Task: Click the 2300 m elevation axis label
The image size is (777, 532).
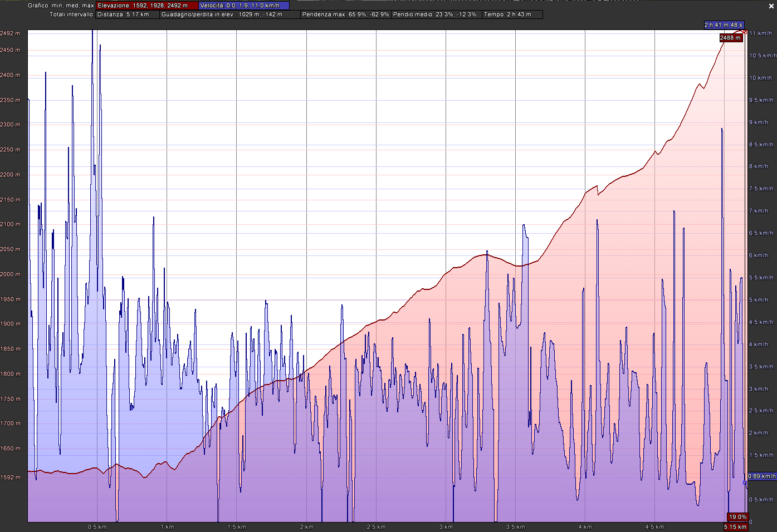Action: [10, 125]
